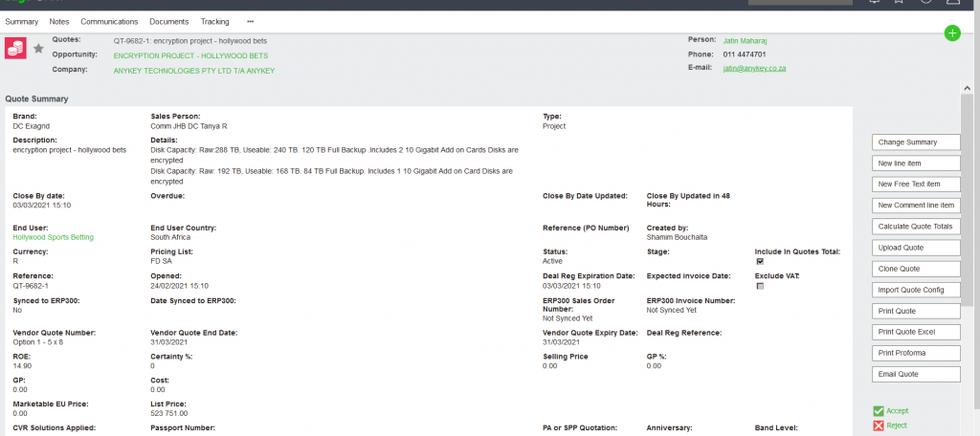This screenshot has height=436, width=980.
Task: Open the ENCRYPTION PROJECT - HOLLYWOOD BETS opportunity link
Action: (x=190, y=55)
